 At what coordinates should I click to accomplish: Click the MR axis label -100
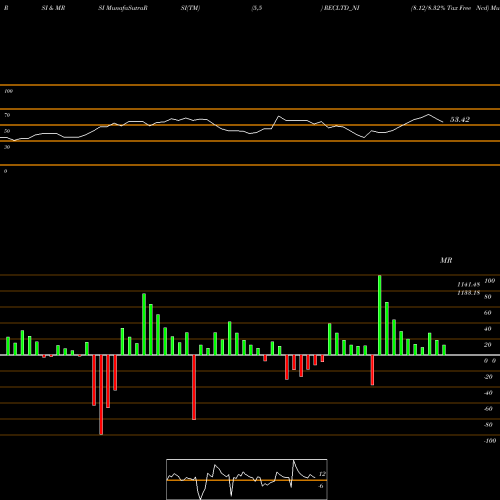pos(490,441)
